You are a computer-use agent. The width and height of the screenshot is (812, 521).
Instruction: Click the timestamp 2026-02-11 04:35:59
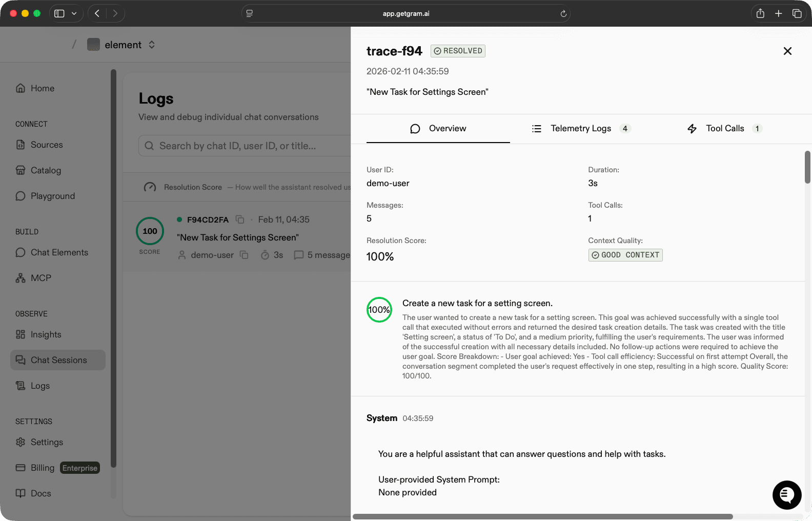(x=408, y=71)
